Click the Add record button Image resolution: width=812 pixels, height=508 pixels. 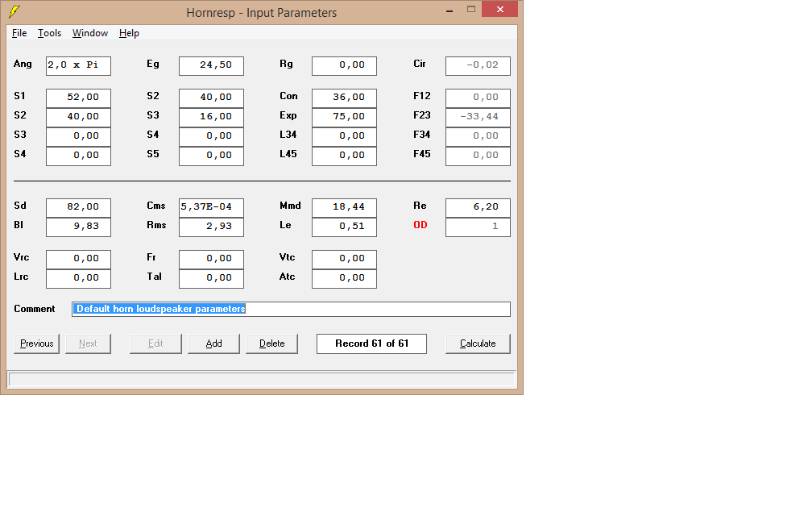coord(214,344)
